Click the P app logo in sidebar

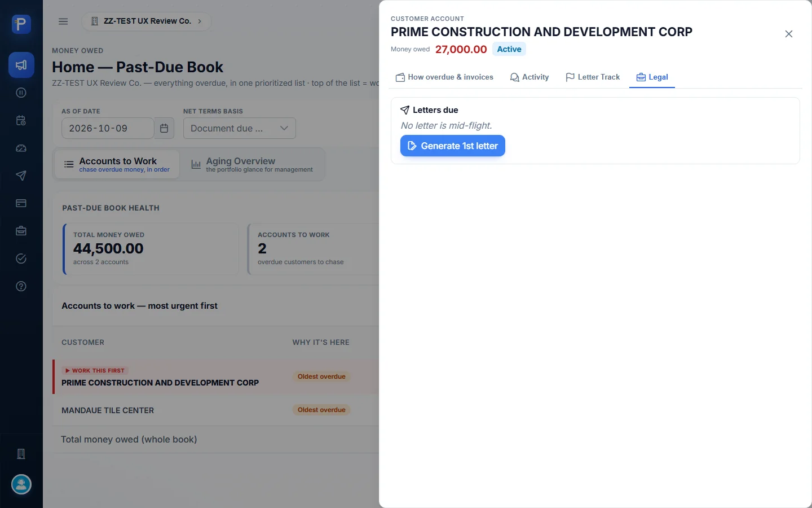coord(21,24)
